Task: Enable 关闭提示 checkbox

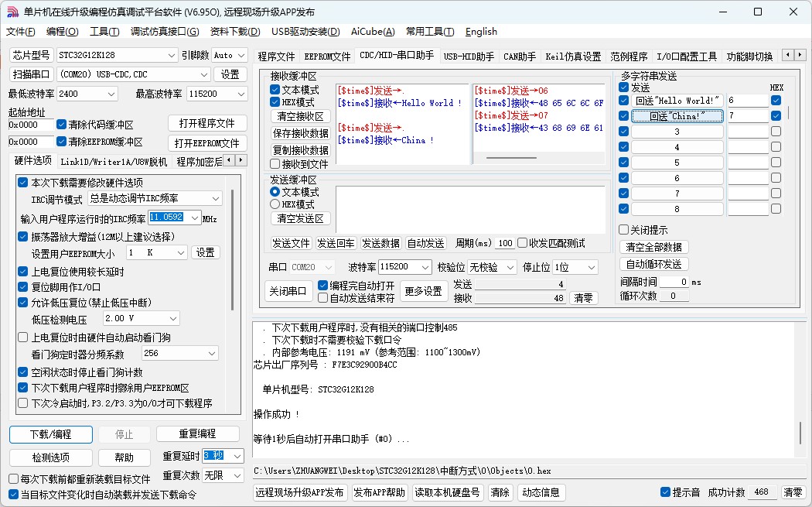Action: [x=624, y=230]
